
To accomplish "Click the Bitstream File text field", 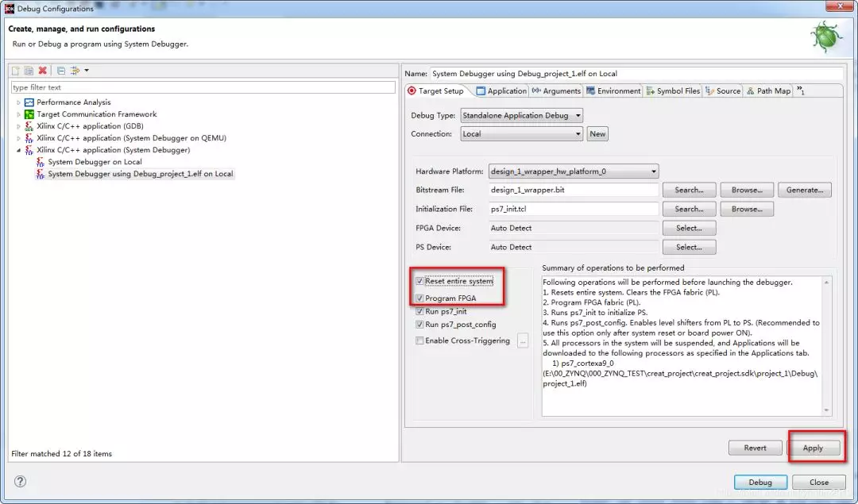I will (x=574, y=190).
